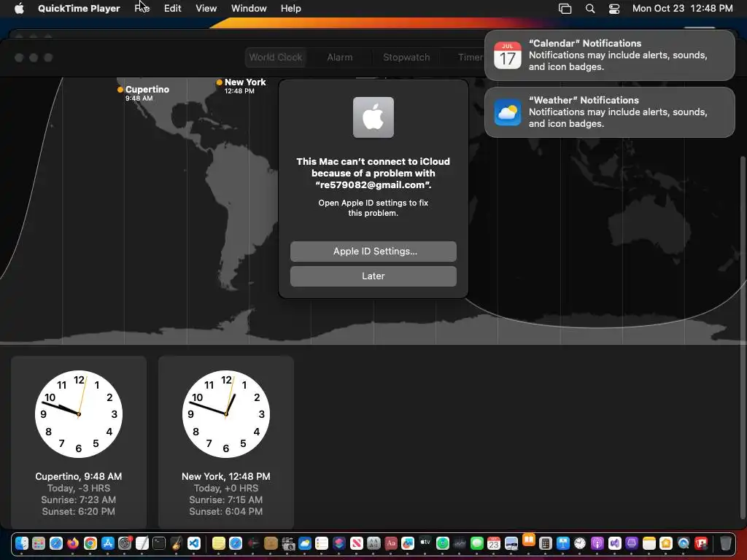This screenshot has height=560, width=747.
Task: Open Reminders from the Dock
Action: (322, 542)
